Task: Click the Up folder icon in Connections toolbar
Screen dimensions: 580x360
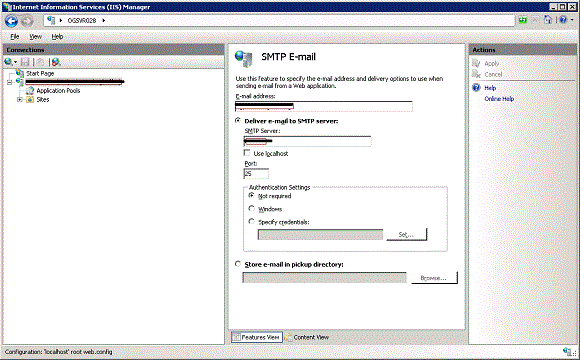Action: (x=40, y=62)
